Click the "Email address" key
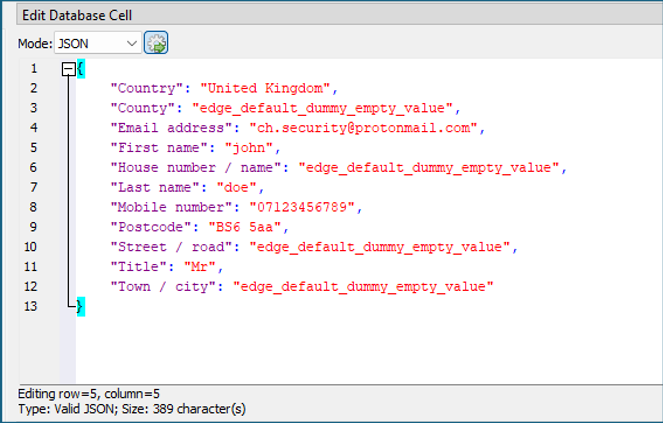 pyautogui.click(x=171, y=128)
